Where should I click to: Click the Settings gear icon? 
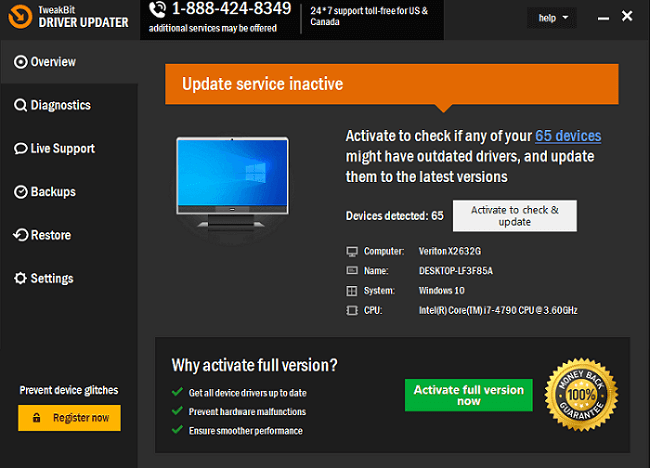coord(20,278)
